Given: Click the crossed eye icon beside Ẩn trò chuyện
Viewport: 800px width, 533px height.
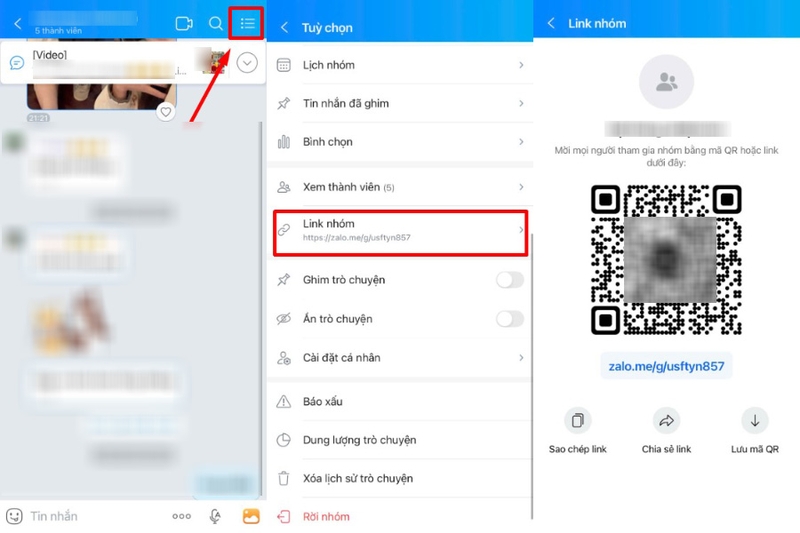Looking at the screenshot, I should click(x=284, y=319).
